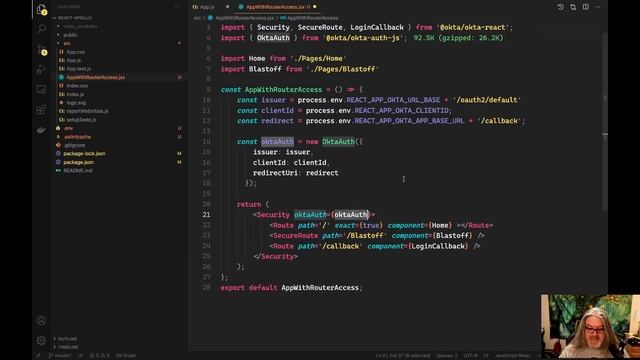
Task: Open the Explorer panel more actions menu
Action: point(177,7)
